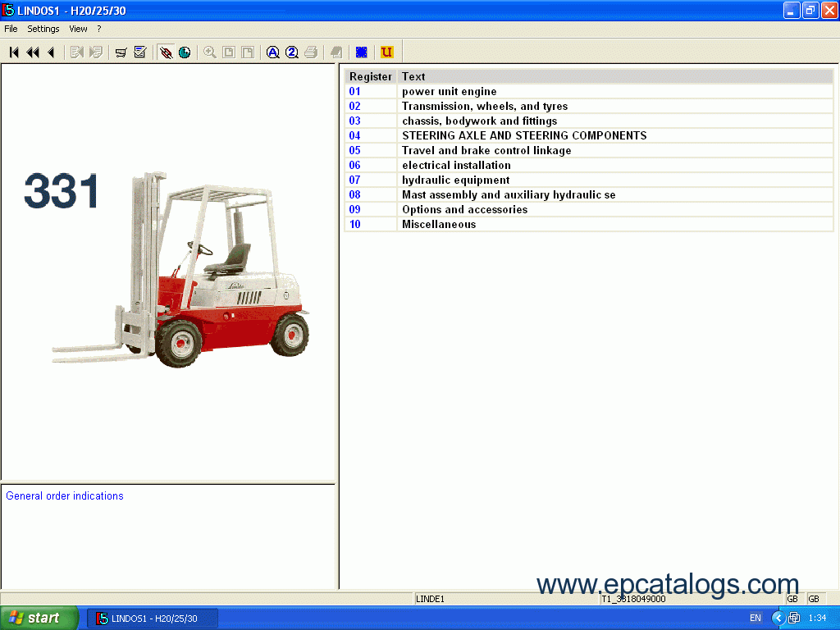Click the teal clock icon
The image size is (840, 630).
(x=185, y=52)
